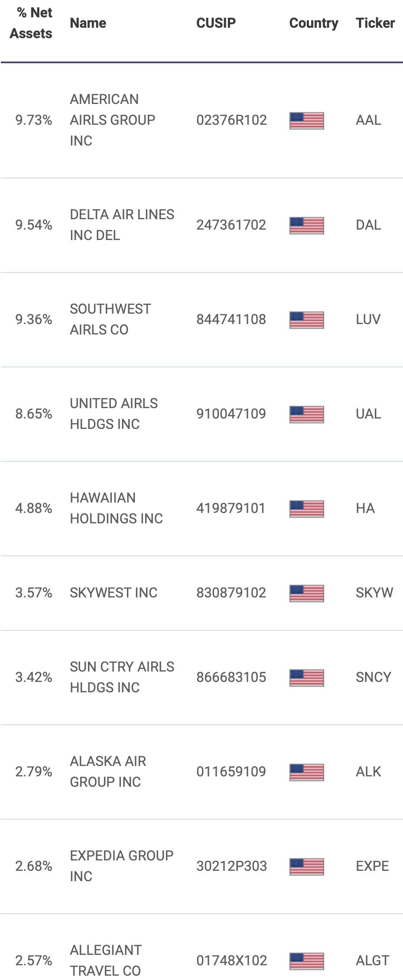403x980 pixels.
Task: Open the AAL ticker symbol
Action: pos(368,120)
